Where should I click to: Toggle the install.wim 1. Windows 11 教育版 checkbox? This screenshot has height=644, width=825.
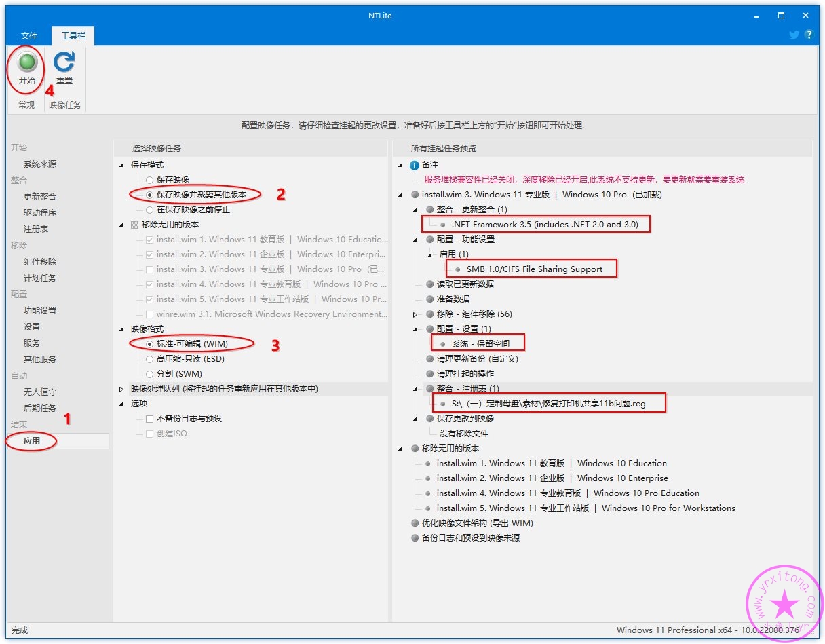click(150, 240)
